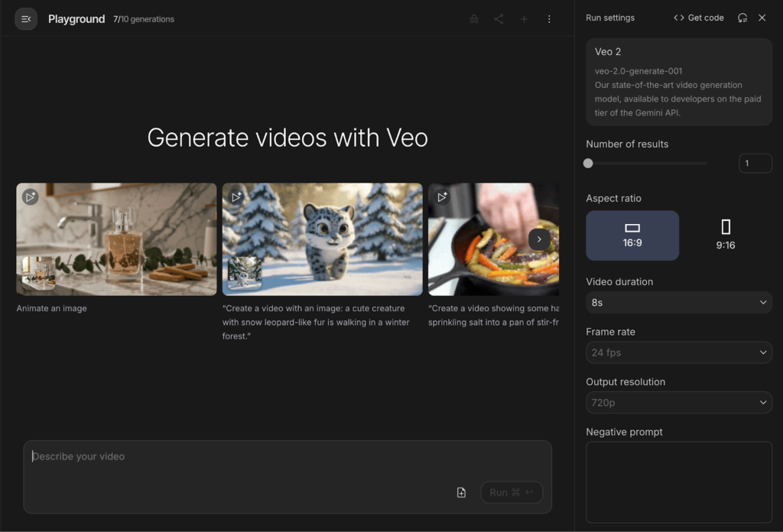This screenshot has height=532, width=783.
Task: Collapse the sidebar navigation menu icon
Action: (x=26, y=19)
